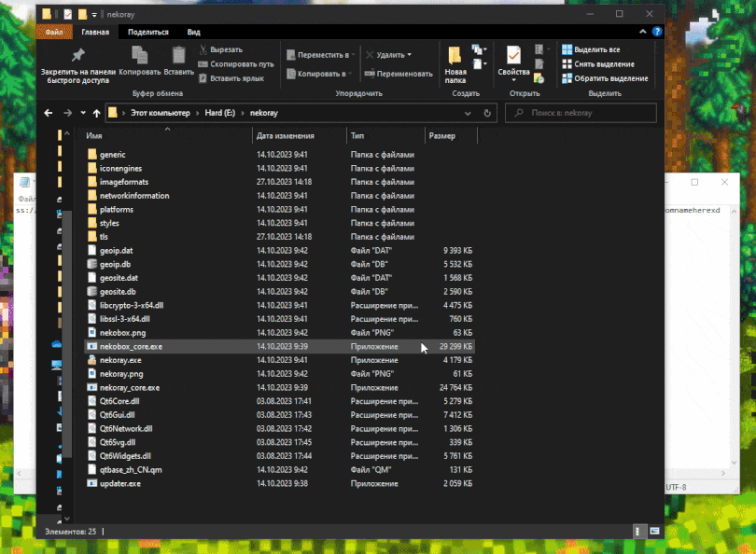
Task: Open the Удалить dropdown
Action: tap(388, 55)
